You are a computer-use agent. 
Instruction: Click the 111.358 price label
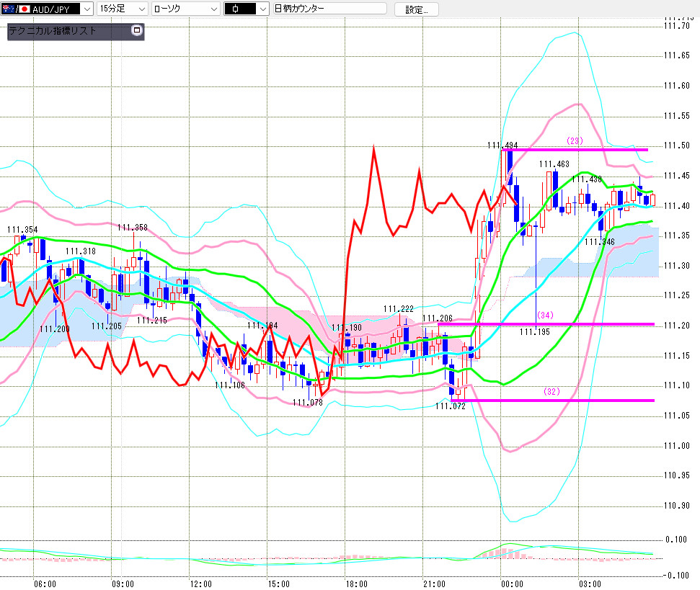[133, 228]
